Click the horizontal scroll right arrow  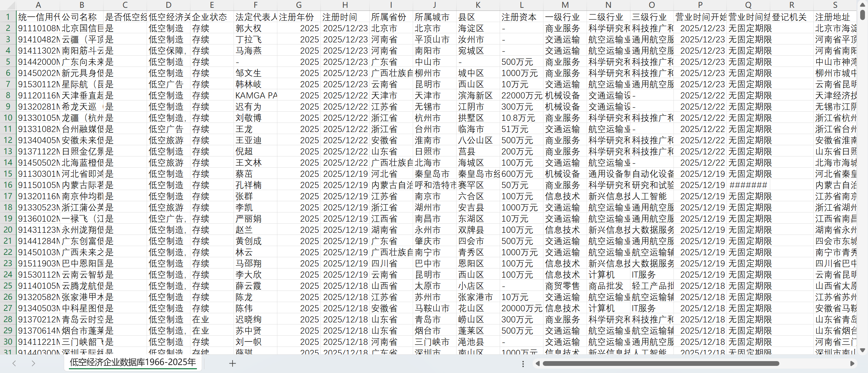click(x=852, y=363)
